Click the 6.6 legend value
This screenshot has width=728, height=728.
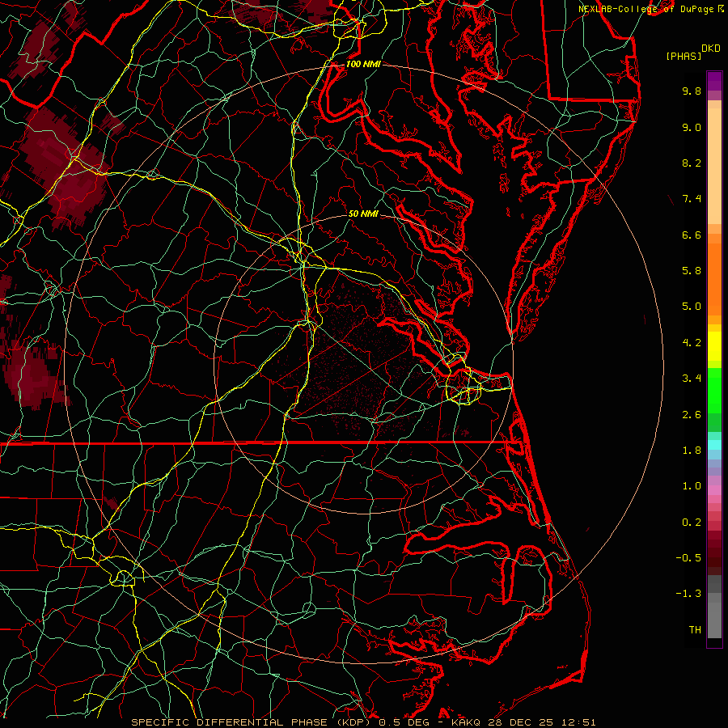[x=692, y=235]
